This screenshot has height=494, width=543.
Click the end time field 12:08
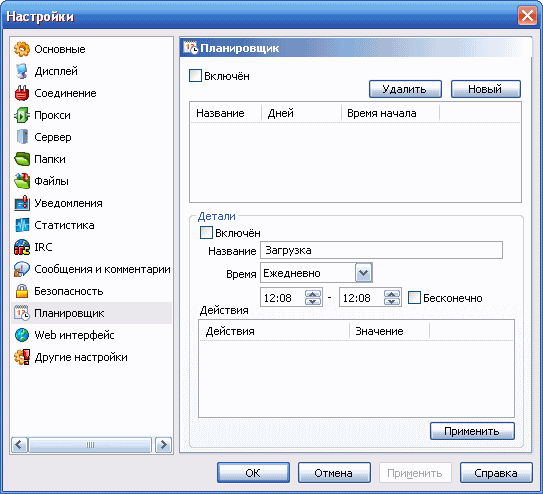(x=361, y=298)
